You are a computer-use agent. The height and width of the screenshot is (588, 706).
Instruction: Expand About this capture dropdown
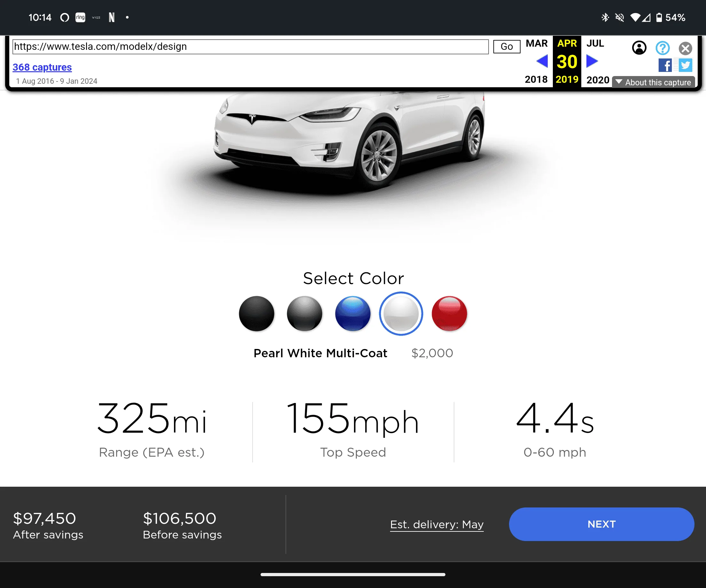click(x=653, y=82)
